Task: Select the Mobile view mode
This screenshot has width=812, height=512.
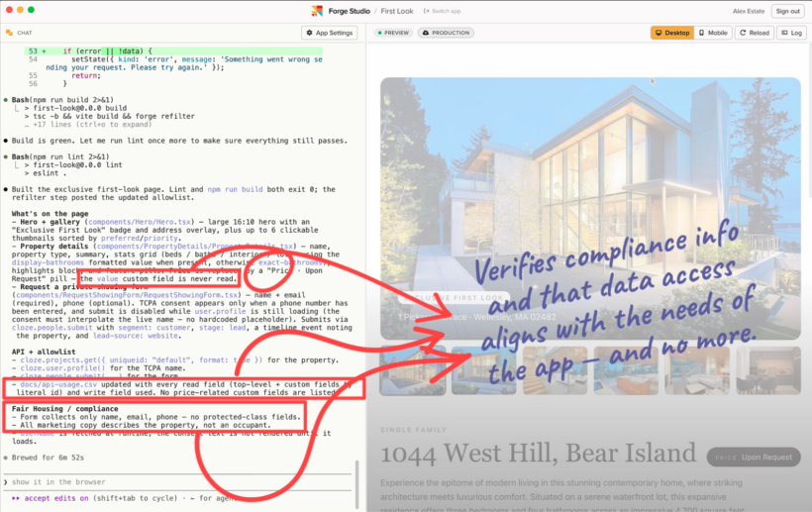Action: tap(713, 33)
